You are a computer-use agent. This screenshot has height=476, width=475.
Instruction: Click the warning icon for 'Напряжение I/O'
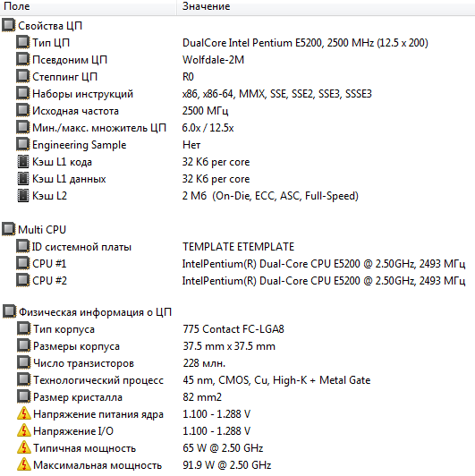pyautogui.click(x=23, y=430)
